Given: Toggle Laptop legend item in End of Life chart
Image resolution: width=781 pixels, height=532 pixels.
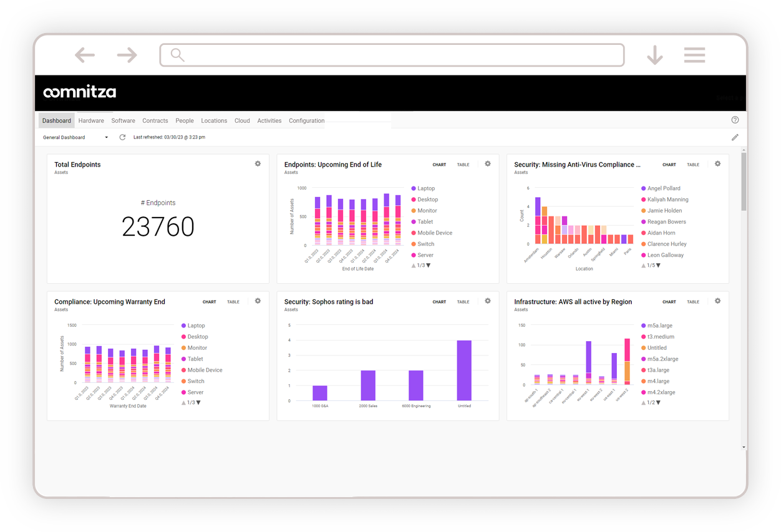Looking at the screenshot, I should (424, 188).
